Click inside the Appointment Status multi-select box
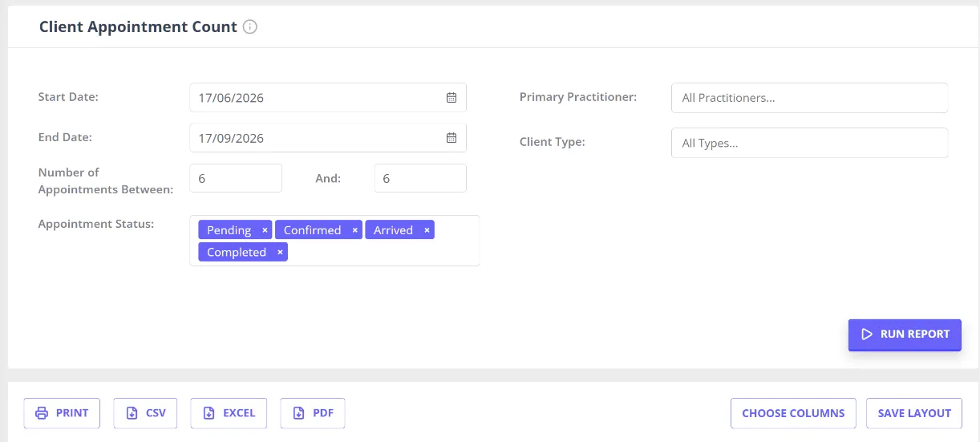 pos(334,241)
